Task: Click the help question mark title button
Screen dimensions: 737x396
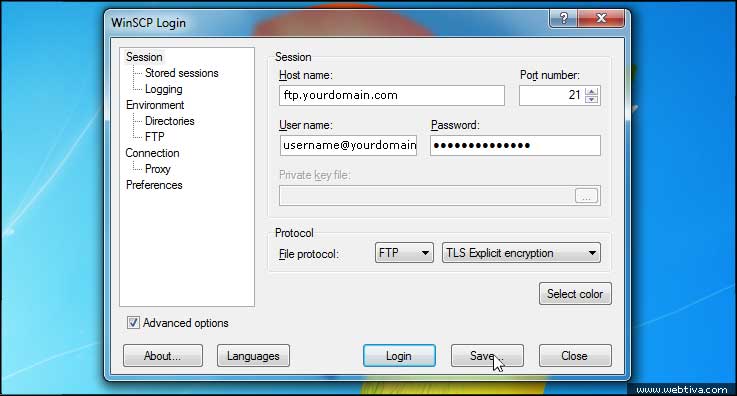Action: (x=564, y=18)
